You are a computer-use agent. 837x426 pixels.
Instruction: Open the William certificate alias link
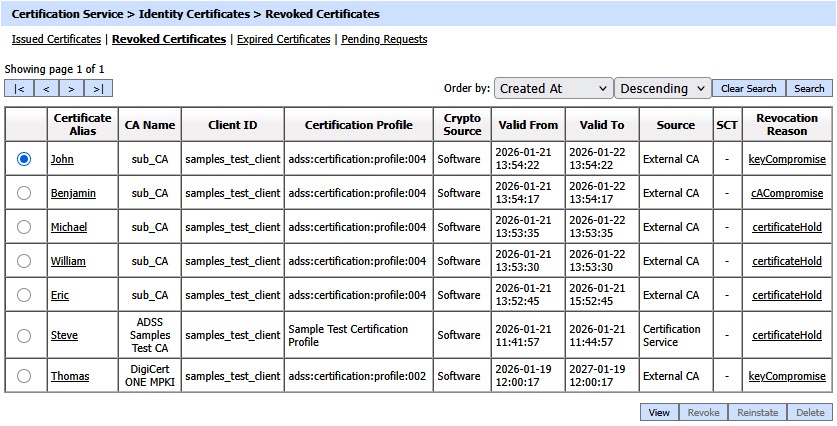[x=68, y=261]
